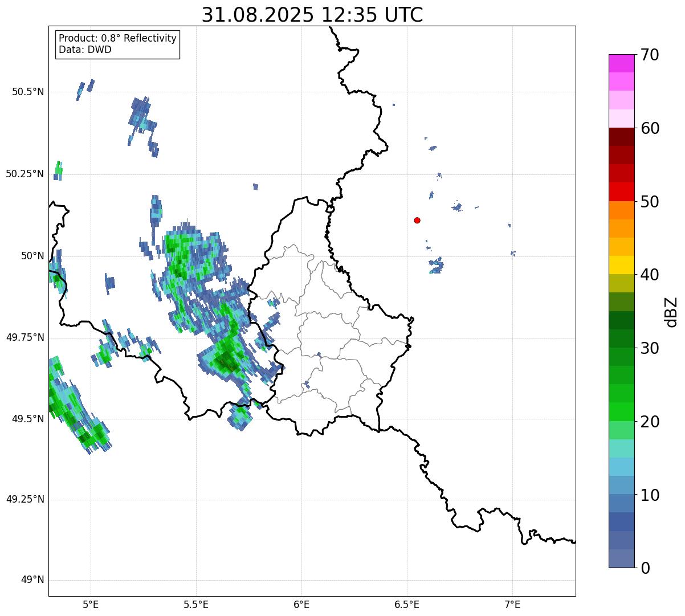Viewport: 685px width, 616px height.
Task: Click the colorbar tick label 0
Action: (646, 568)
